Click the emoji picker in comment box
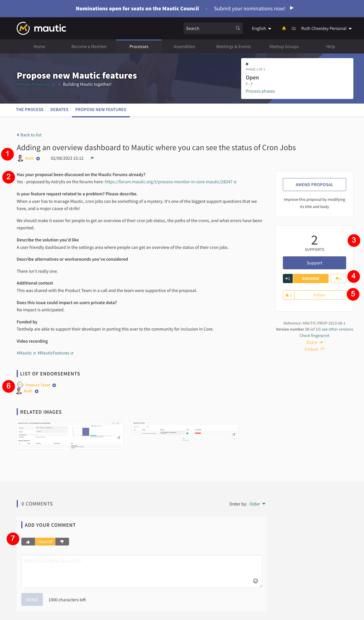The height and width of the screenshot is (620, 364). click(256, 581)
